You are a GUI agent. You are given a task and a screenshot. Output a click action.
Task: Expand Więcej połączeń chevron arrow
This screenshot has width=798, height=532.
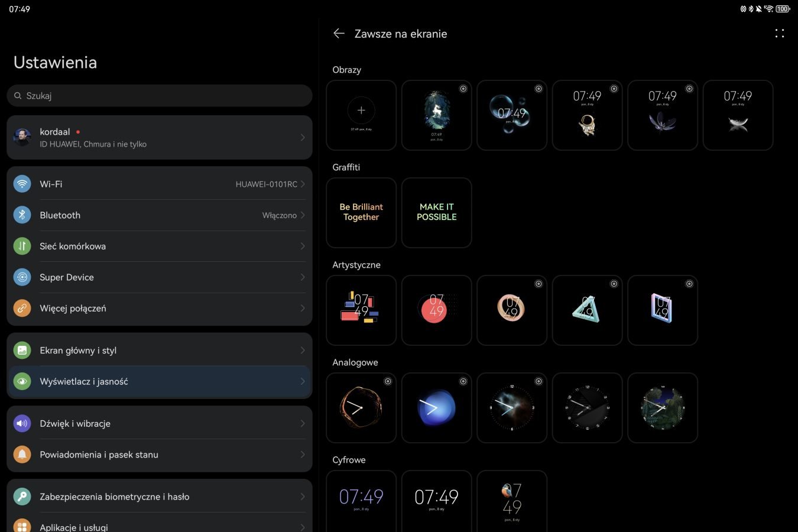tap(302, 308)
